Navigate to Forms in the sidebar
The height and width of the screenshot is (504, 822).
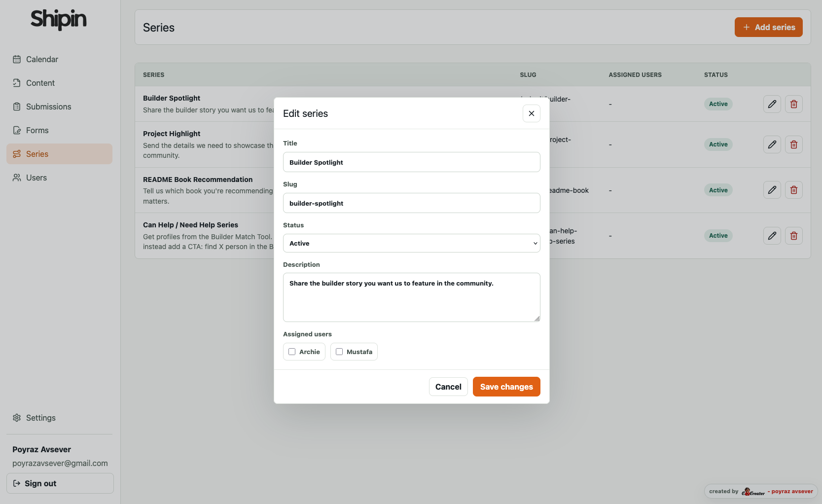(x=59, y=130)
